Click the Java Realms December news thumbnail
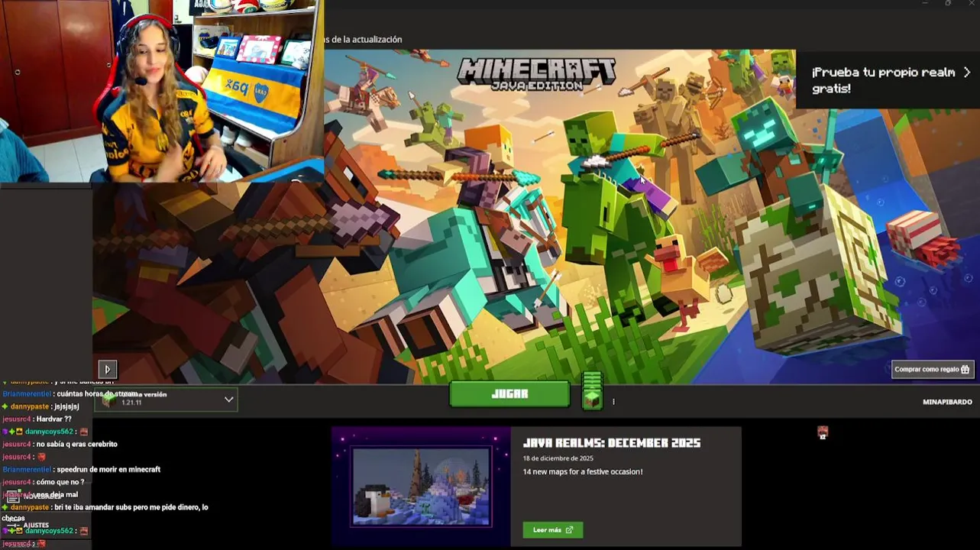Screen dimensions: 980x550 (x=421, y=486)
